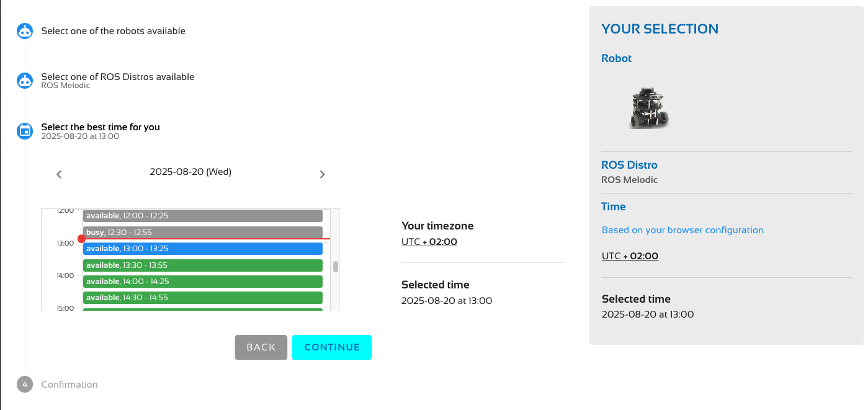Open UTC +02:00 link in Your Selection panel
868x410 pixels.
pos(630,256)
